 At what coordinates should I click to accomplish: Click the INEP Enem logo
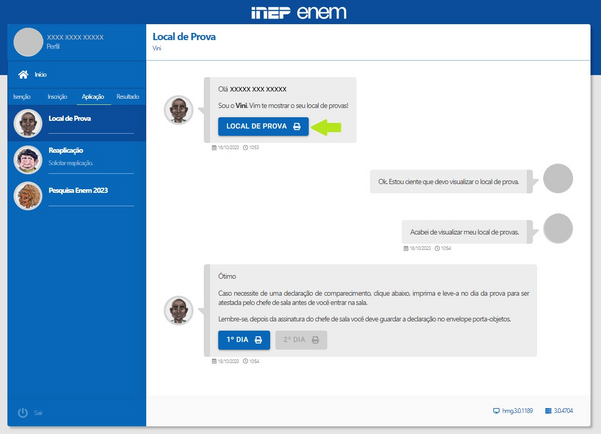300,12
